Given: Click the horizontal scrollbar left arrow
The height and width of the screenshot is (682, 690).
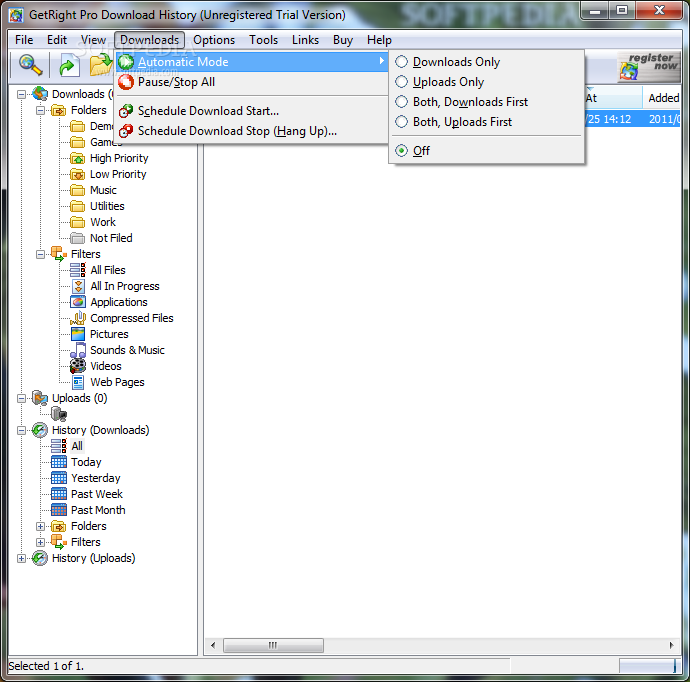Looking at the screenshot, I should click(213, 645).
